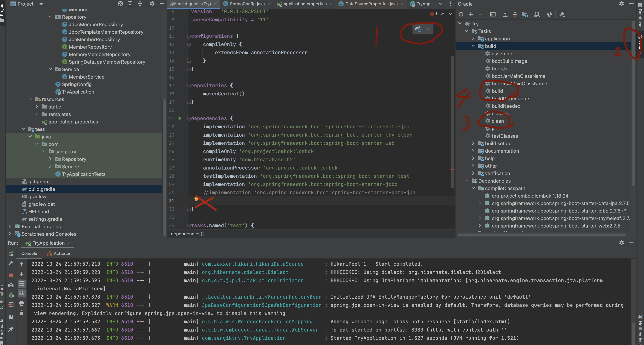Screen dimensions: 644x345
Task: Toggle show dependencies grouping icon in Gradle
Action: [525, 14]
